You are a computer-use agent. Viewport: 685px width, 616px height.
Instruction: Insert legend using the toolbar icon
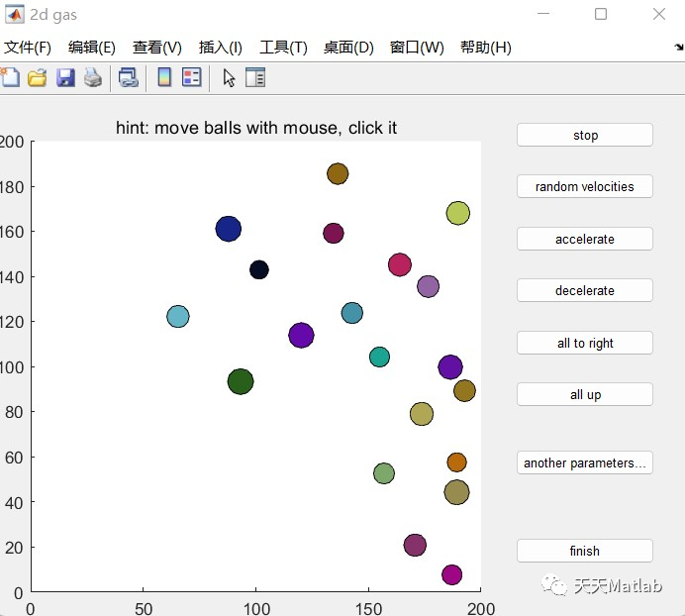[x=192, y=77]
